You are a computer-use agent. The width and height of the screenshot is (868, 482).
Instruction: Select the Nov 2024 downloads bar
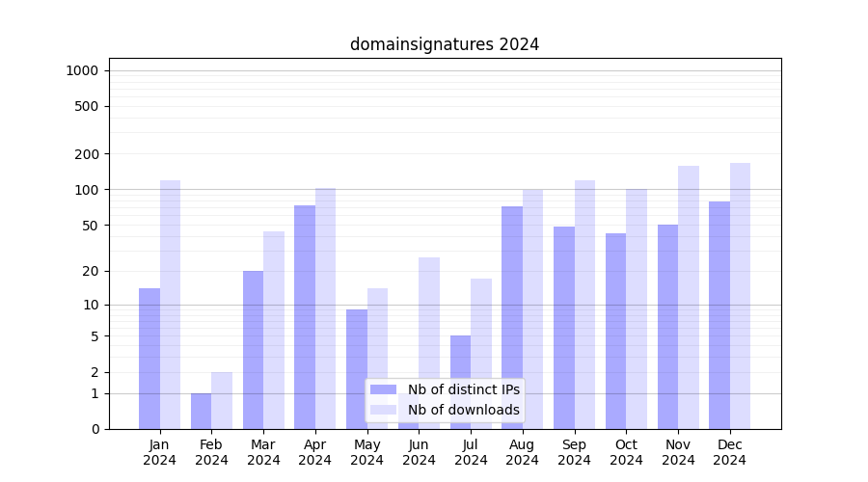tap(689, 297)
